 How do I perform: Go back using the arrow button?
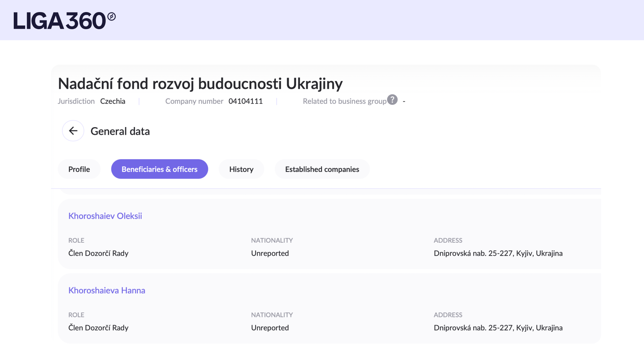[x=73, y=131]
